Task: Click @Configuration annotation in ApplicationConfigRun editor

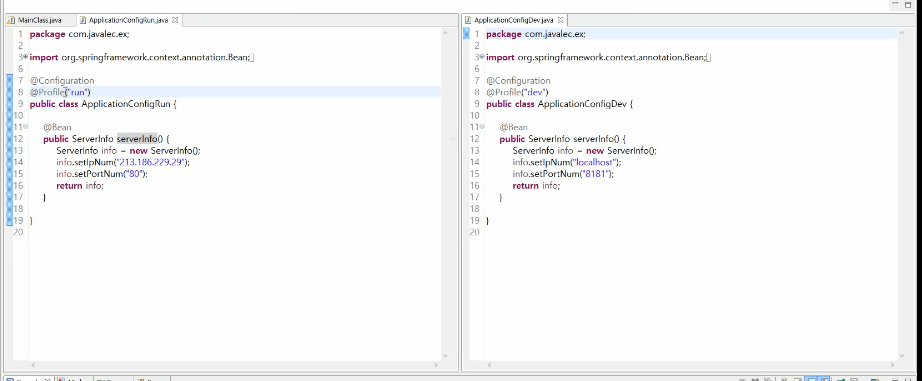Action: [62, 81]
